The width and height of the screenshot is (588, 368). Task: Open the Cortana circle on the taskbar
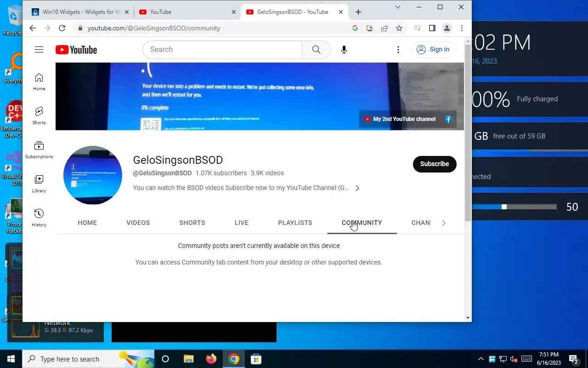pyautogui.click(x=165, y=359)
